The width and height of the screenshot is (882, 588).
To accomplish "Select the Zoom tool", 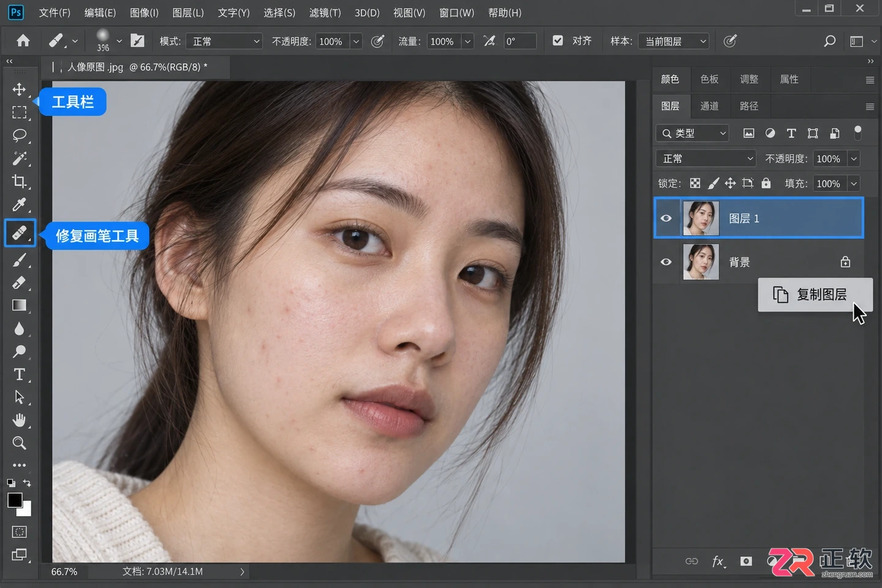I will pyautogui.click(x=19, y=443).
